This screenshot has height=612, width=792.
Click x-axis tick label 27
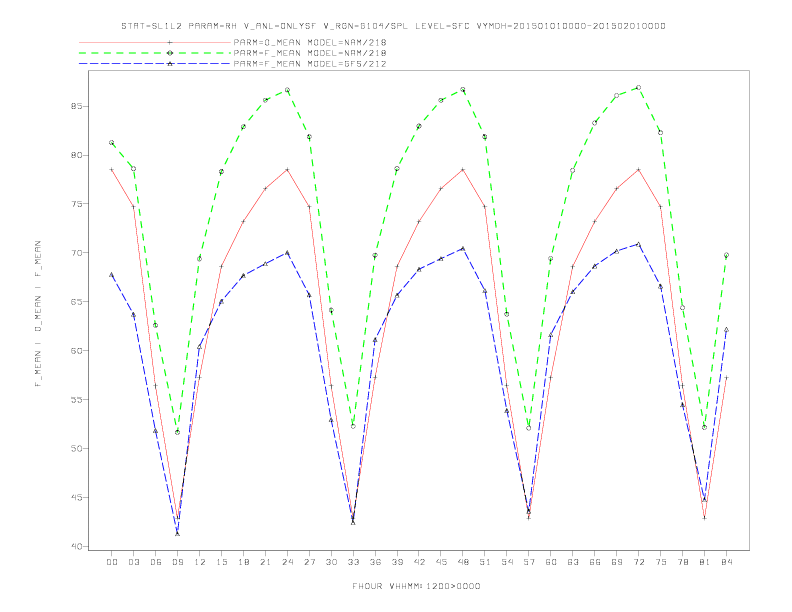click(309, 562)
